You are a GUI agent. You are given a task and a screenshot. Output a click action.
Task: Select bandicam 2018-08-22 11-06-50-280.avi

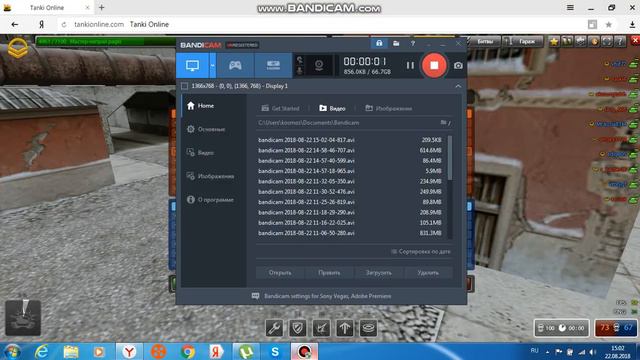point(350,233)
